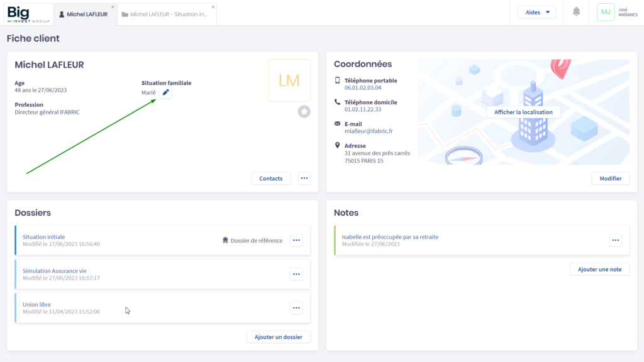Open the notifications bell

[576, 12]
